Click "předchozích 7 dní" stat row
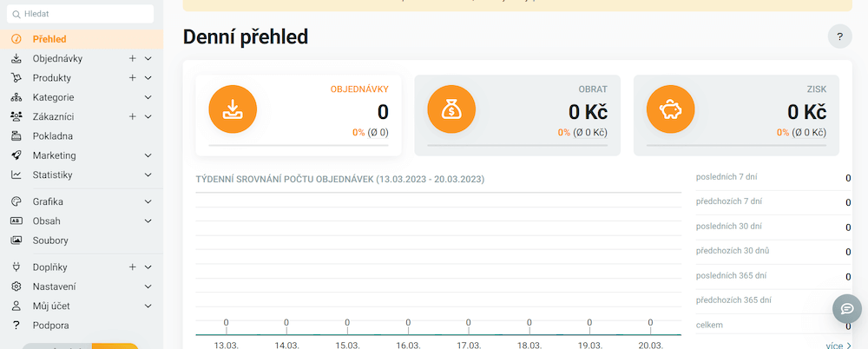 pyautogui.click(x=773, y=202)
